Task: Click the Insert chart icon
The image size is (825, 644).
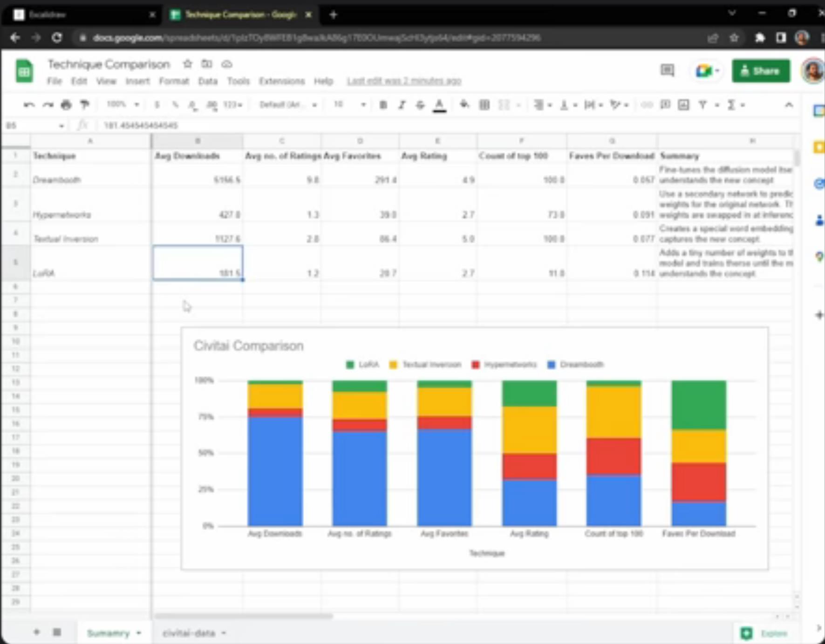Action: coord(683,105)
